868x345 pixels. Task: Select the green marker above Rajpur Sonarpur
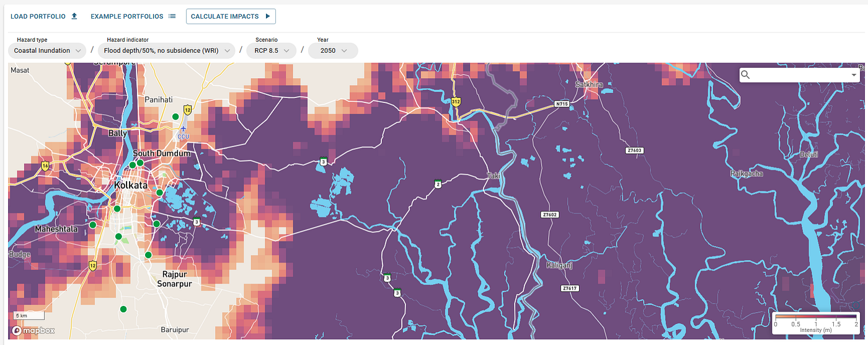(x=148, y=255)
